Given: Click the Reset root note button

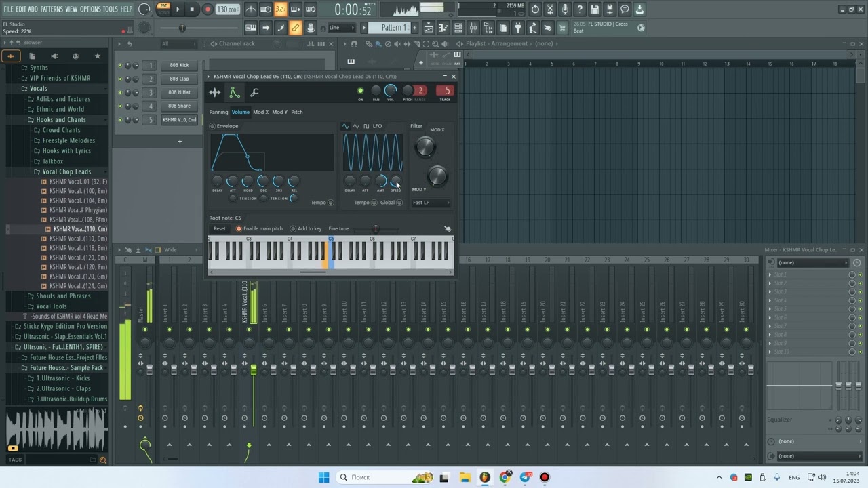Looking at the screenshot, I should tap(220, 228).
